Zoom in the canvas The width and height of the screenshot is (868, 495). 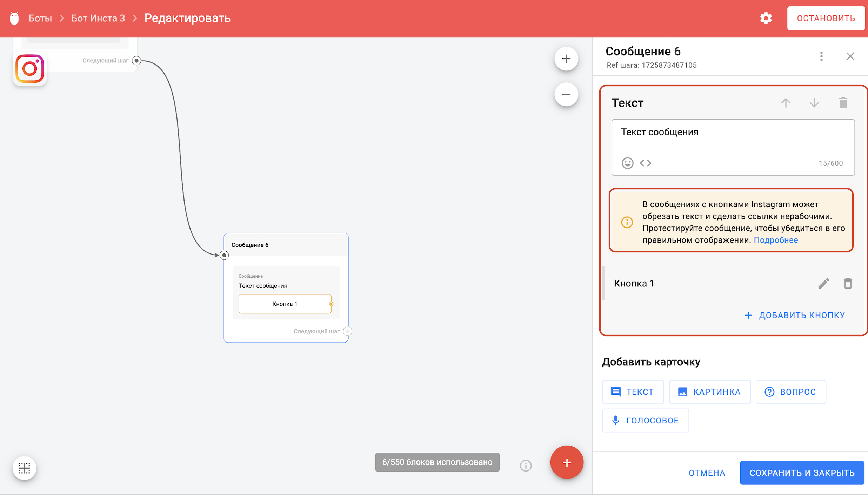click(566, 59)
